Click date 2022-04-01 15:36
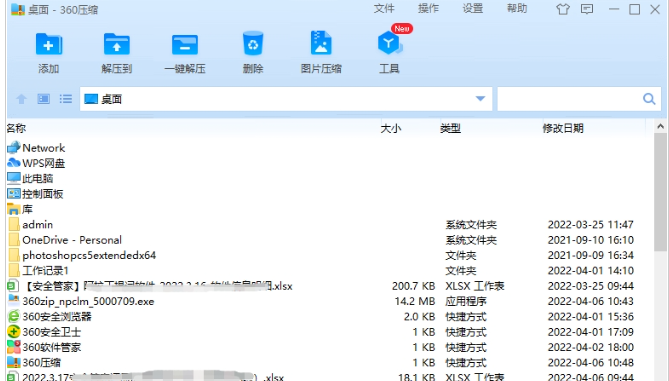The image size is (669, 381). point(590,317)
